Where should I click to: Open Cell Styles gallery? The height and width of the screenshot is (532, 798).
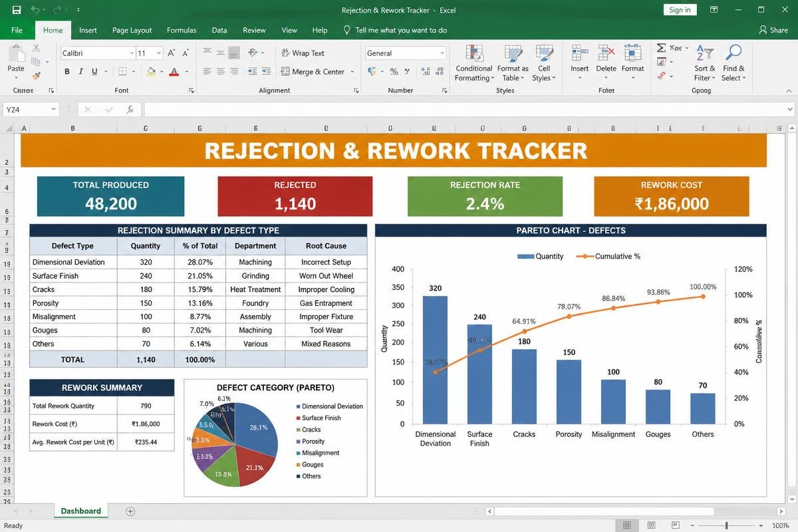point(544,64)
